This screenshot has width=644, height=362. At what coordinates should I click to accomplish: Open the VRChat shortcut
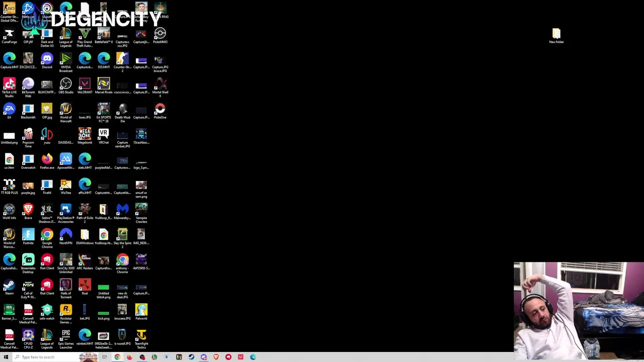[104, 136]
